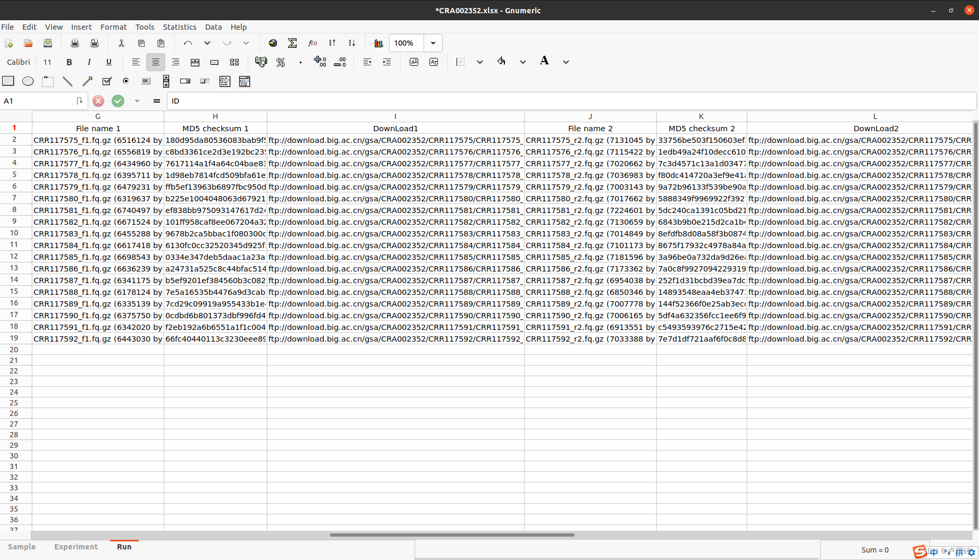Screen dimensions: 979x560
Task: Open the cell name box dropdown
Action: click(80, 101)
